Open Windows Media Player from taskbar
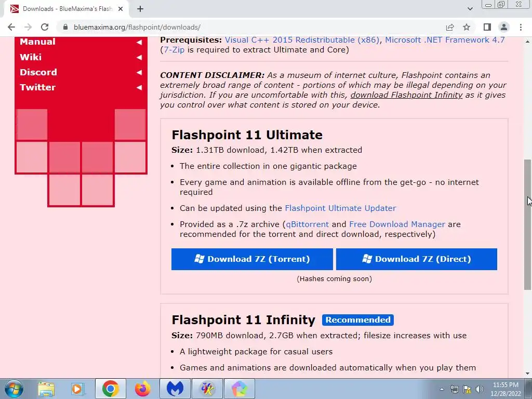 click(78, 389)
